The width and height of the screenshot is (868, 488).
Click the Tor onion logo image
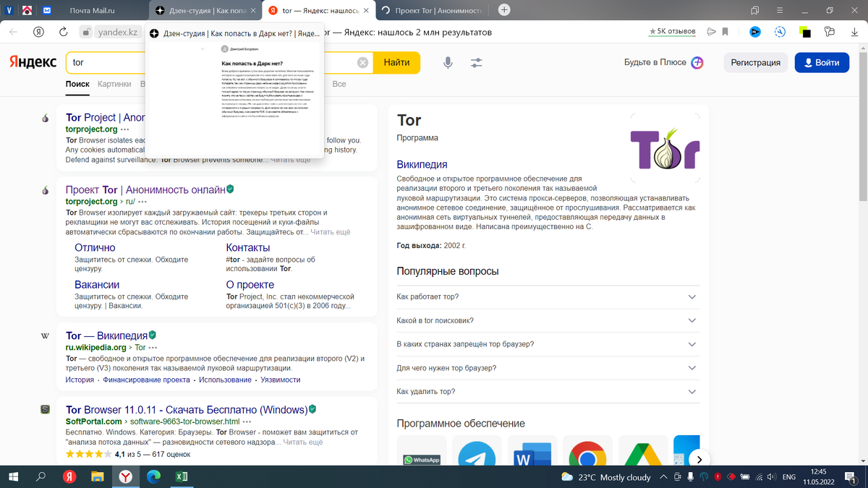coord(665,147)
